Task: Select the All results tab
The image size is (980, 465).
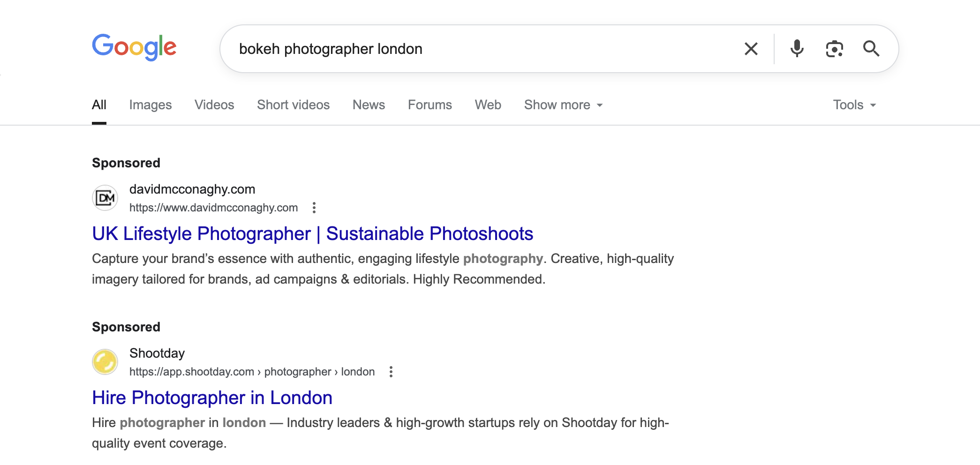Action: 99,105
